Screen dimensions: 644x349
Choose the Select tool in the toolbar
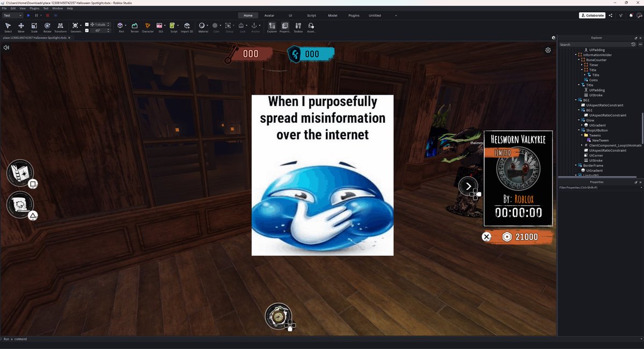tap(8, 27)
